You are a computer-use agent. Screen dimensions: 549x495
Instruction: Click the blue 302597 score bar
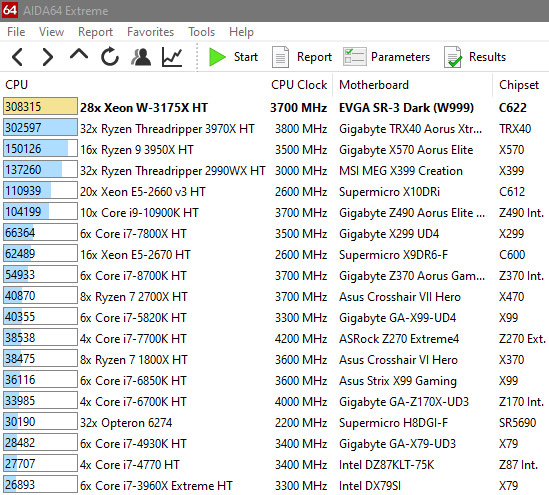tap(40, 127)
